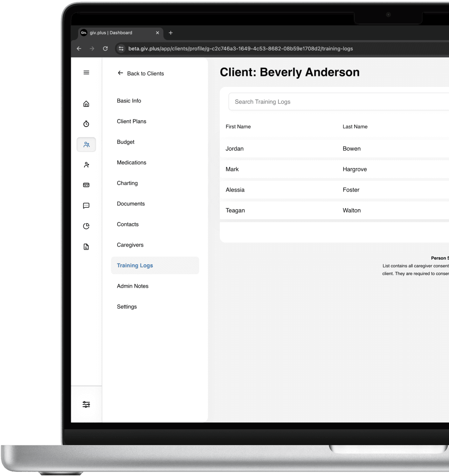Screen dimensions: 449x476
Task: View reports via the pie chart icon
Action: 86,226
